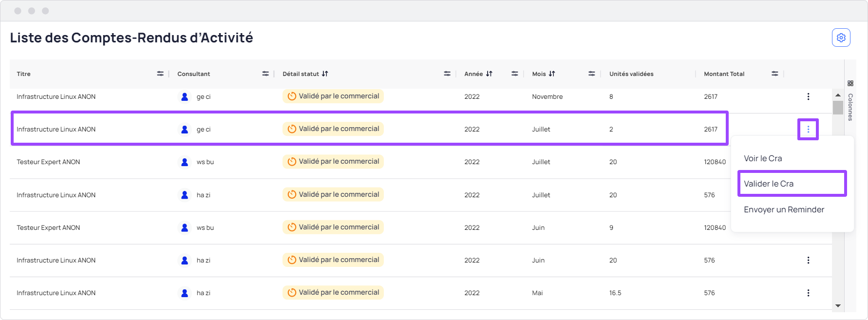Screen dimensions: 868x320
Task: Click the status badge in the ws bu Juillet row
Action: (x=333, y=161)
